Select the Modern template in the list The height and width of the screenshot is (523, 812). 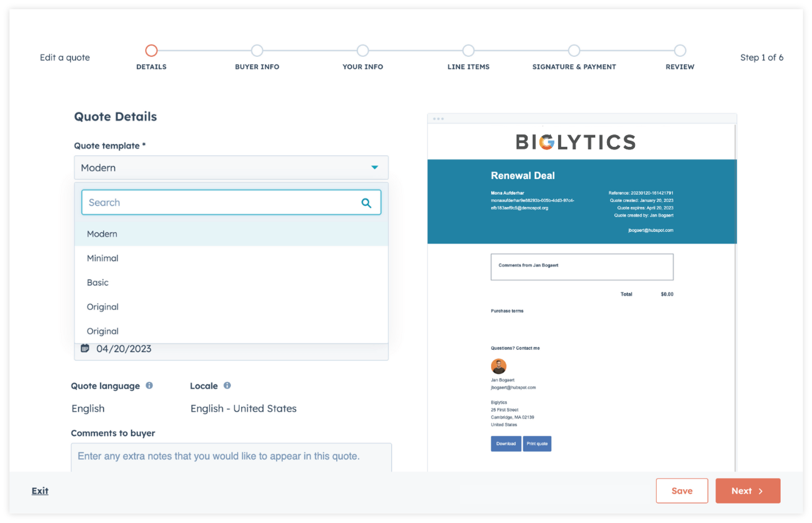coord(102,234)
